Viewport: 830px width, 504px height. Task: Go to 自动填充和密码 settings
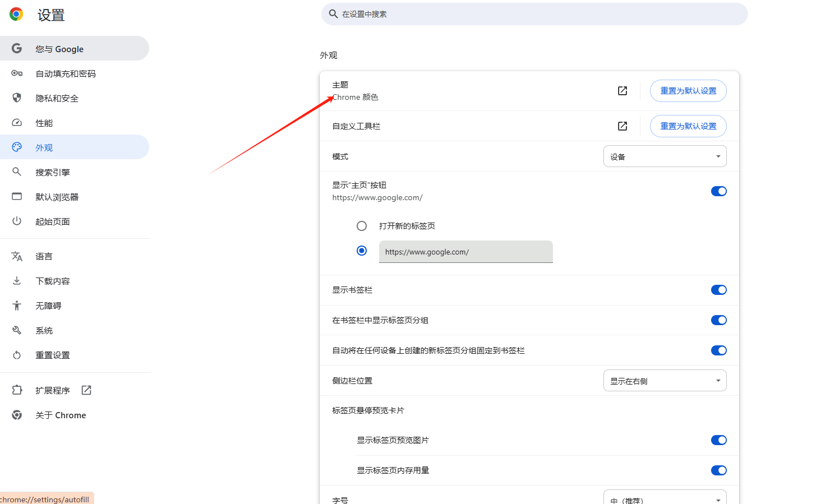(x=75, y=73)
